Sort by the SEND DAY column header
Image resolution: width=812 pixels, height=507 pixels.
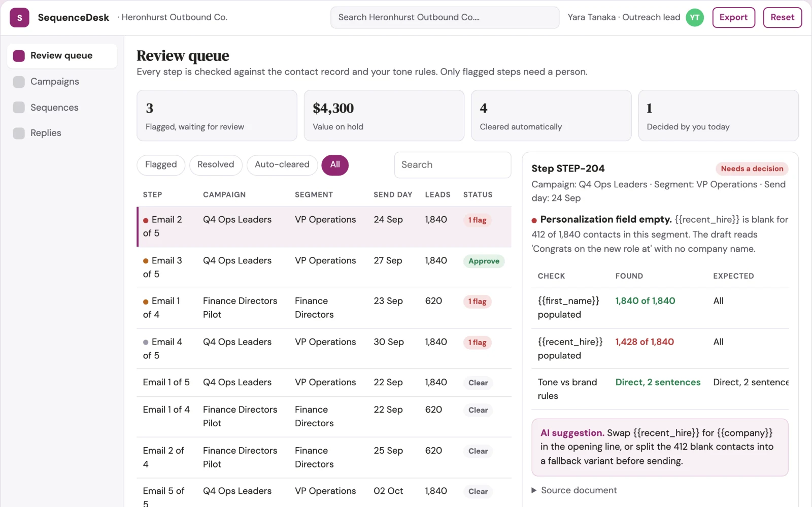(x=393, y=195)
